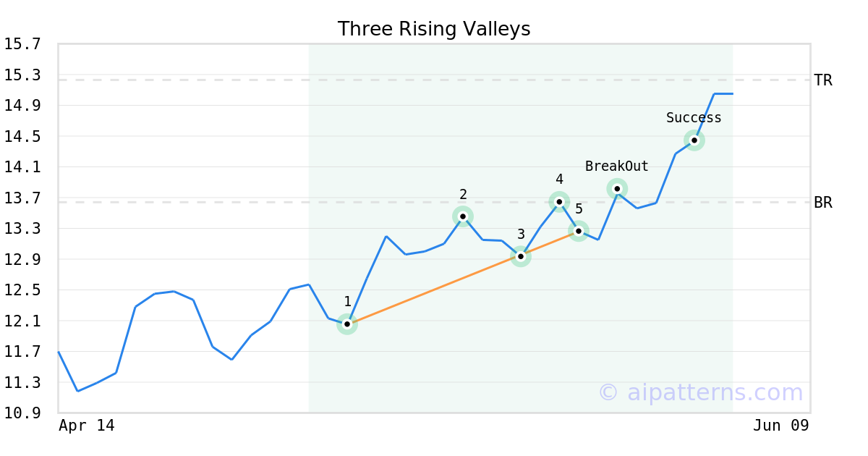Click the 13.7 price axis label

coord(22,198)
